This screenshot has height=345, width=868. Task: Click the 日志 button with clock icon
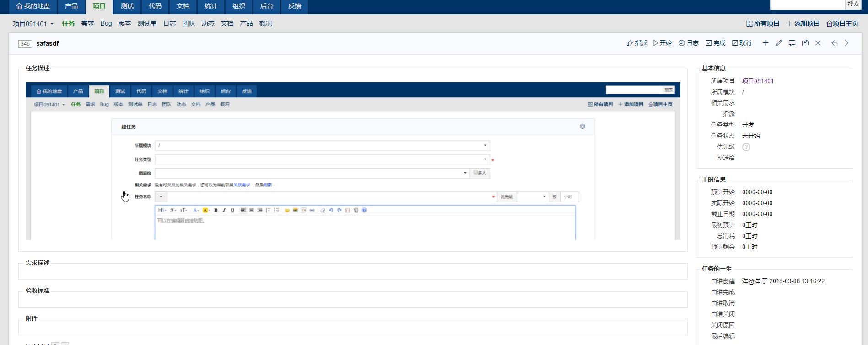689,43
